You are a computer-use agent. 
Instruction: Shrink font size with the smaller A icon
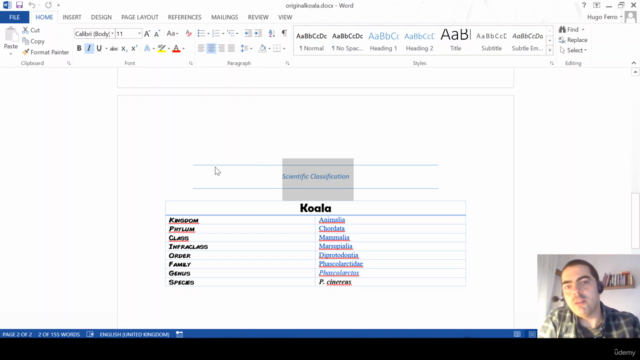coord(157,34)
